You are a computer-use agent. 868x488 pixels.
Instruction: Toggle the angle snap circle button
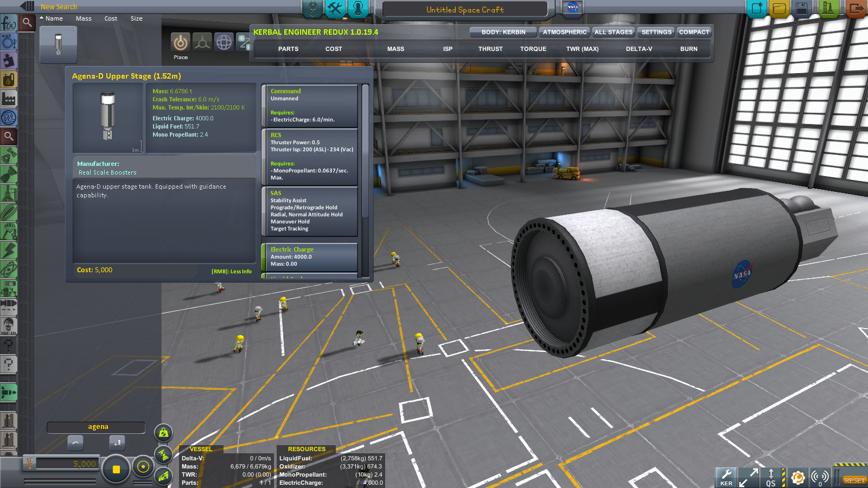click(143, 467)
